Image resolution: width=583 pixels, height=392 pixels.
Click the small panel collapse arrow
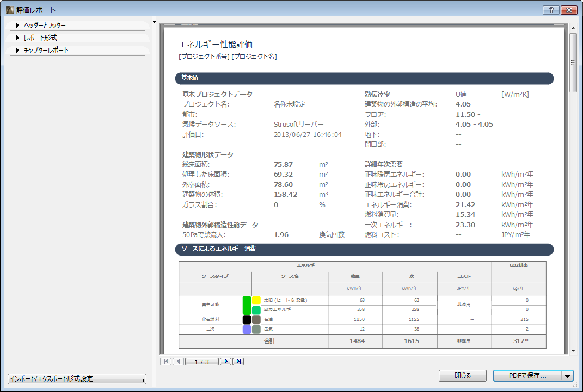pyautogui.click(x=154, y=22)
